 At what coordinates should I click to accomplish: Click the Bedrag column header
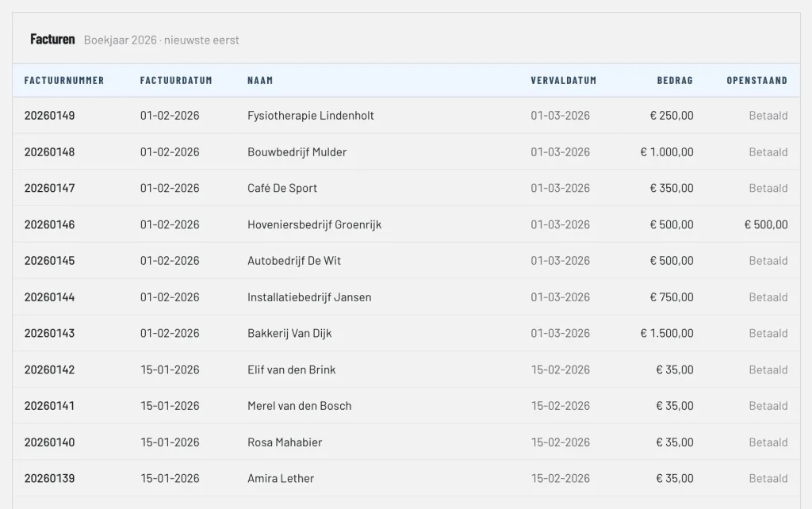(x=675, y=80)
